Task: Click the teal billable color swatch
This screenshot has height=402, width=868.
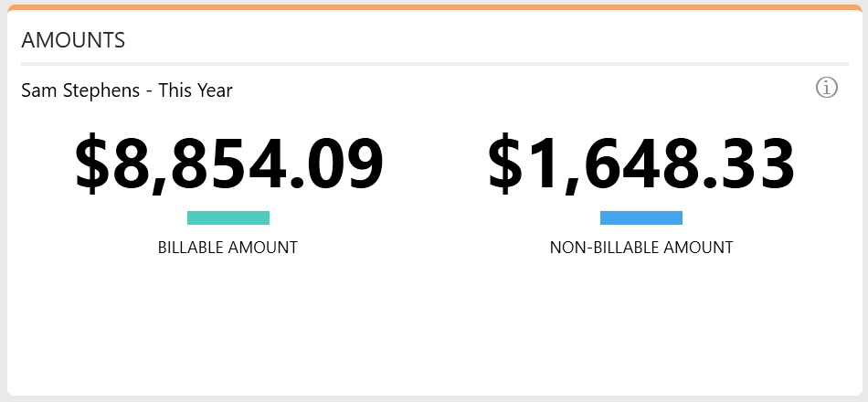Action: [228, 217]
